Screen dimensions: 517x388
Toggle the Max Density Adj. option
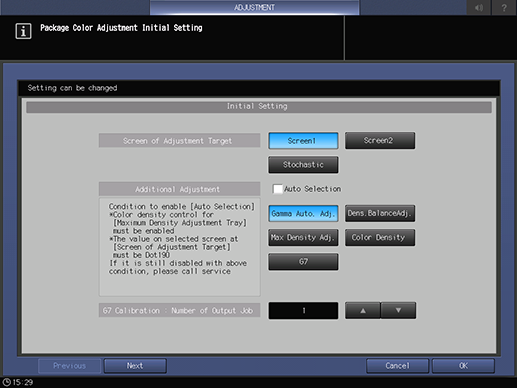click(x=303, y=237)
